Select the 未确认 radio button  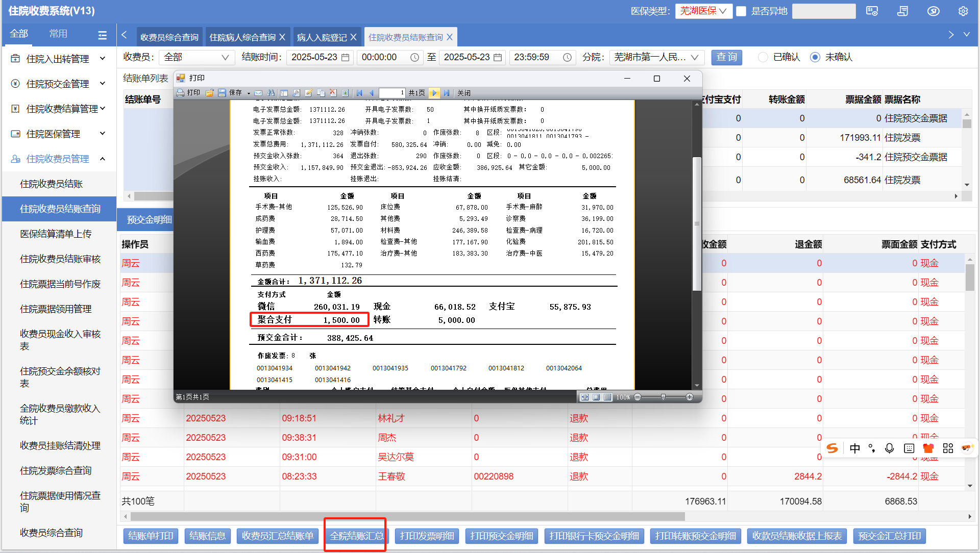coord(815,57)
